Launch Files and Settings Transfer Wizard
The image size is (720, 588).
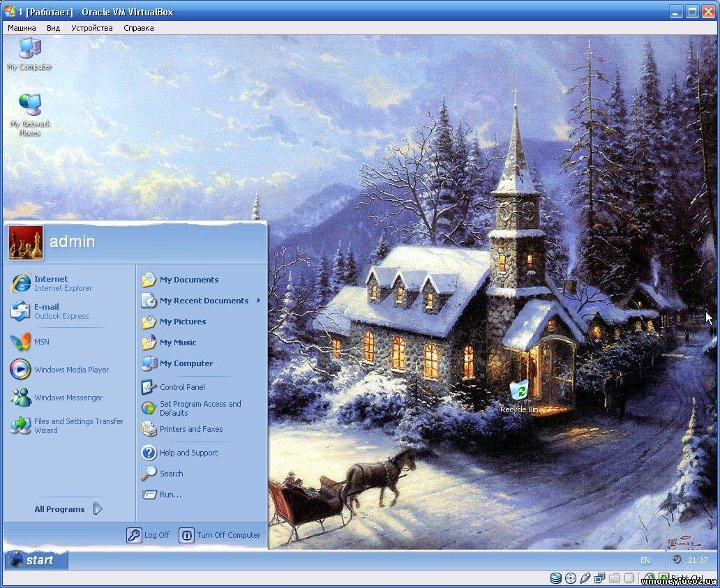(21, 425)
